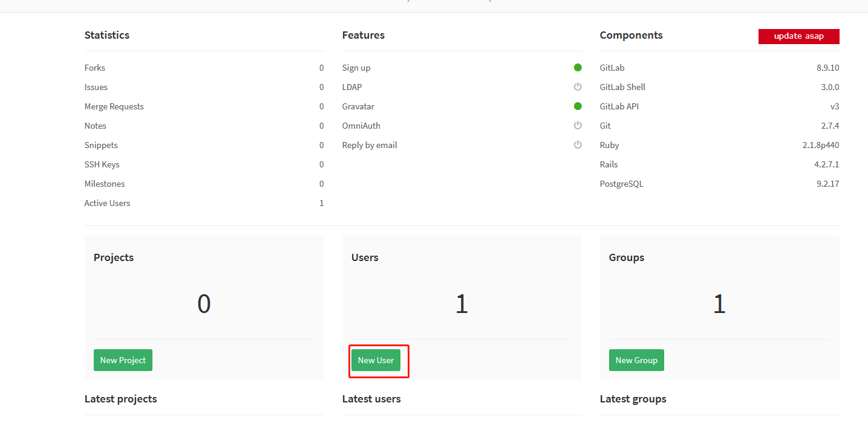Click the Groups count 1
The height and width of the screenshot is (426, 868).
[x=719, y=304]
